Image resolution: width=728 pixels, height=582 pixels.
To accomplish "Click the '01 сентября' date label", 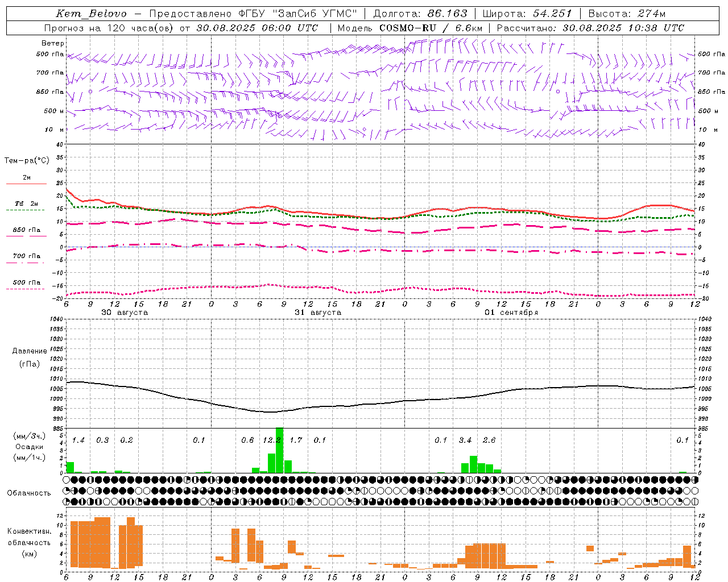I will (x=511, y=313).
